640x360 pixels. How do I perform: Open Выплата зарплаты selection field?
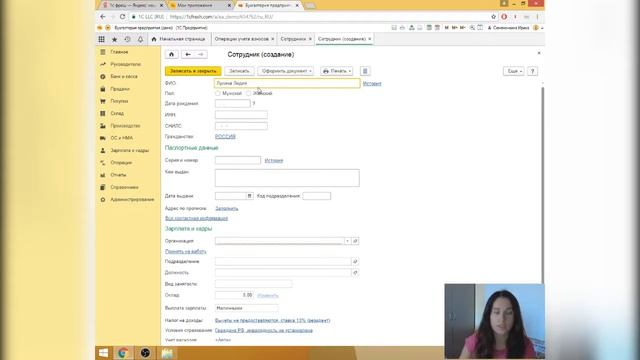[247, 308]
